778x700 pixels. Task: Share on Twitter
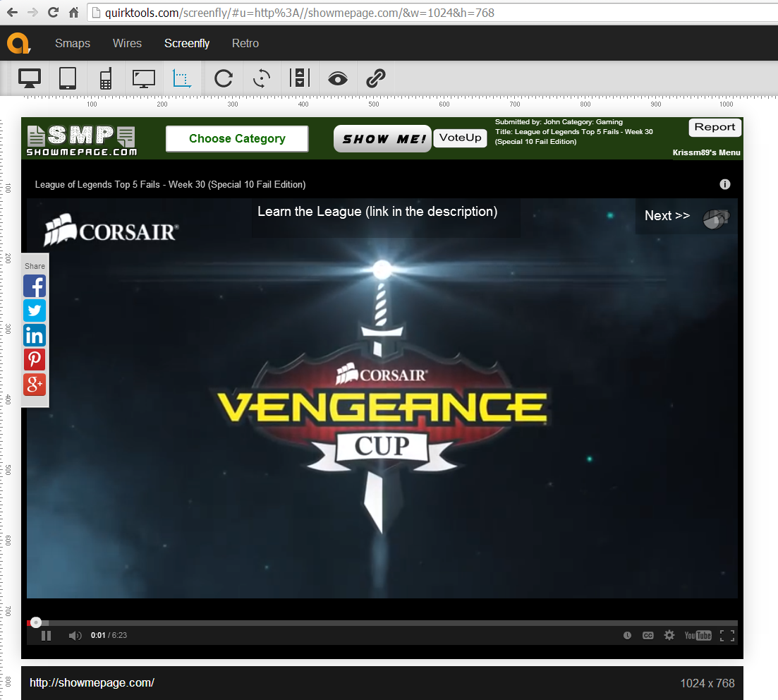(35, 310)
